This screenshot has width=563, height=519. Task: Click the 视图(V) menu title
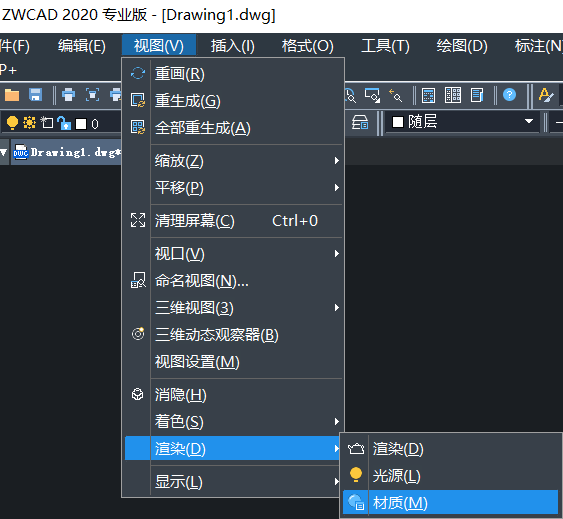point(159,46)
